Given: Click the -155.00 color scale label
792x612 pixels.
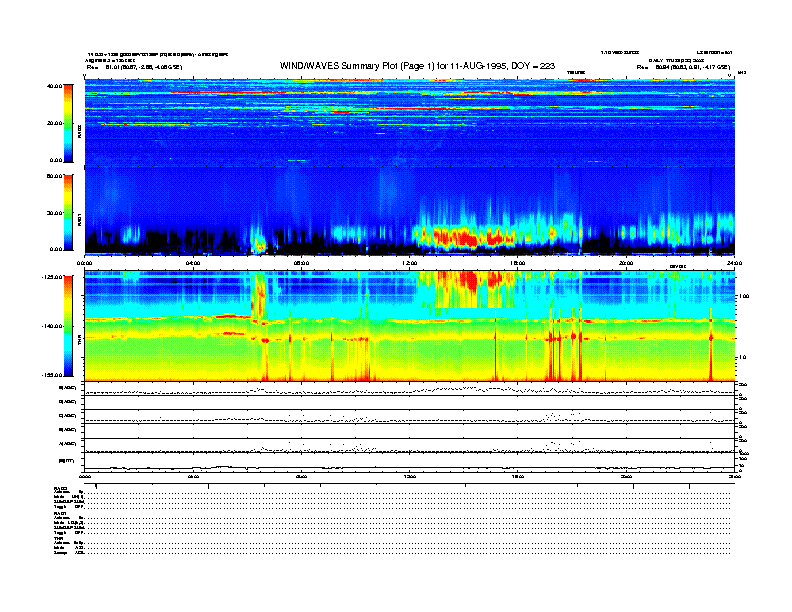Looking at the screenshot, I should tap(52, 375).
